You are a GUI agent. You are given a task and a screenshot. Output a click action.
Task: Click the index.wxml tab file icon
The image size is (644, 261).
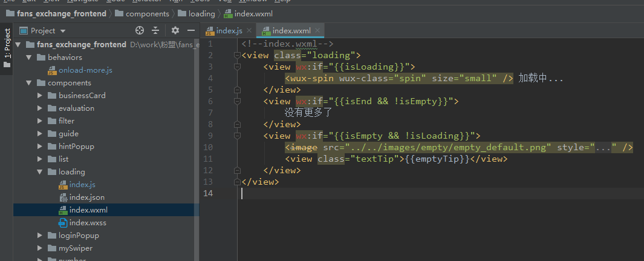[266, 31]
